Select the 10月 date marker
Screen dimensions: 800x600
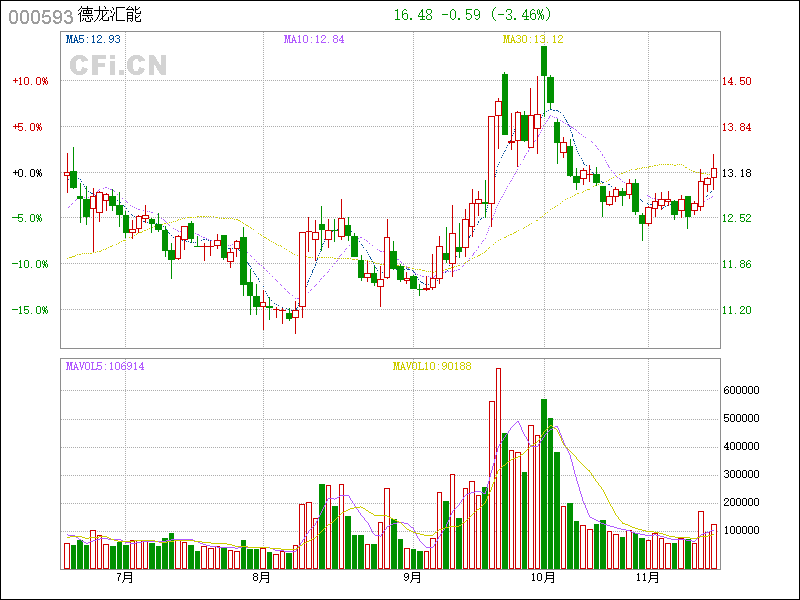543,577
